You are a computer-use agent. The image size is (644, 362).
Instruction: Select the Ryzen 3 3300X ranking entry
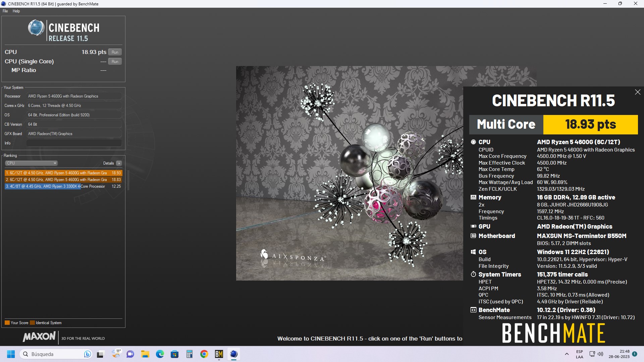click(x=63, y=186)
